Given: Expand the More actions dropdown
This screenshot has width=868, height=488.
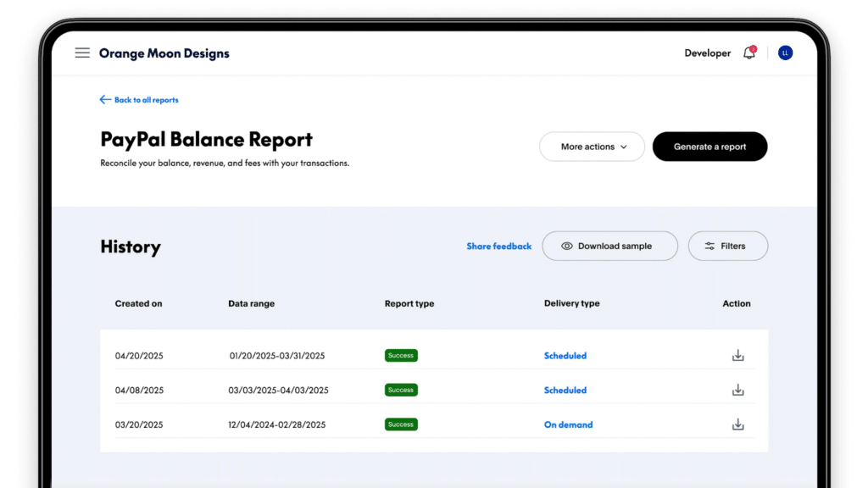Looking at the screenshot, I should (592, 147).
